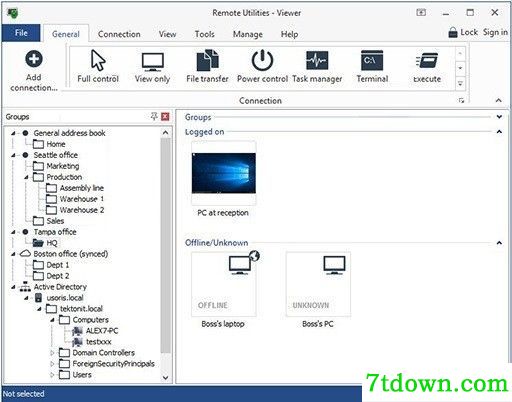This screenshot has height=402, width=512.
Task: Collapse the Production folder node
Action: 27,177
